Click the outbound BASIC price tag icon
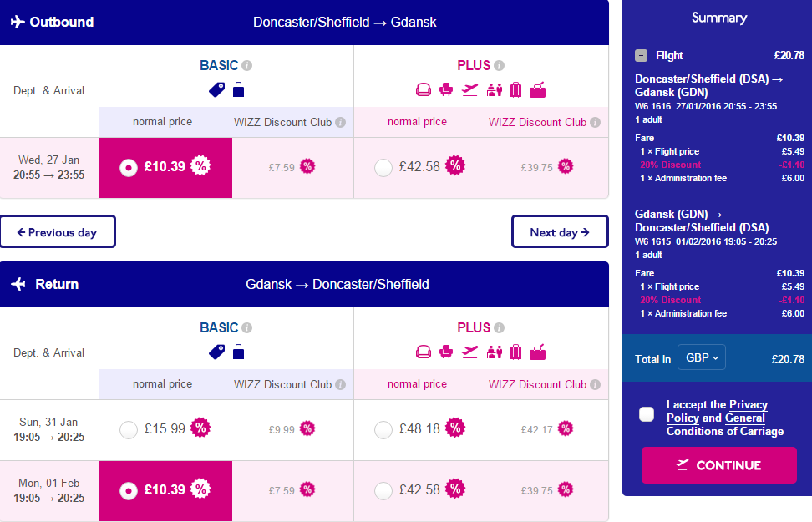This screenshot has width=812, height=522. click(216, 89)
